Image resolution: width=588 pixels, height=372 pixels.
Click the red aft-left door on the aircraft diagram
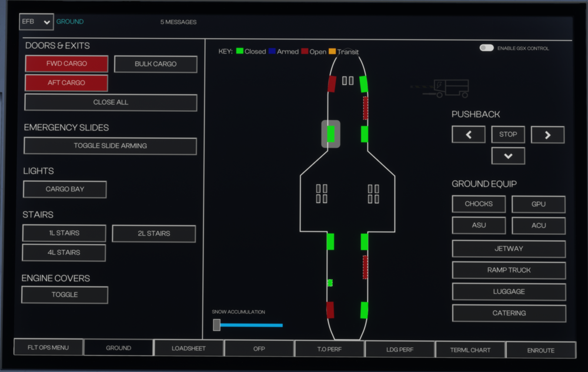[x=330, y=310]
